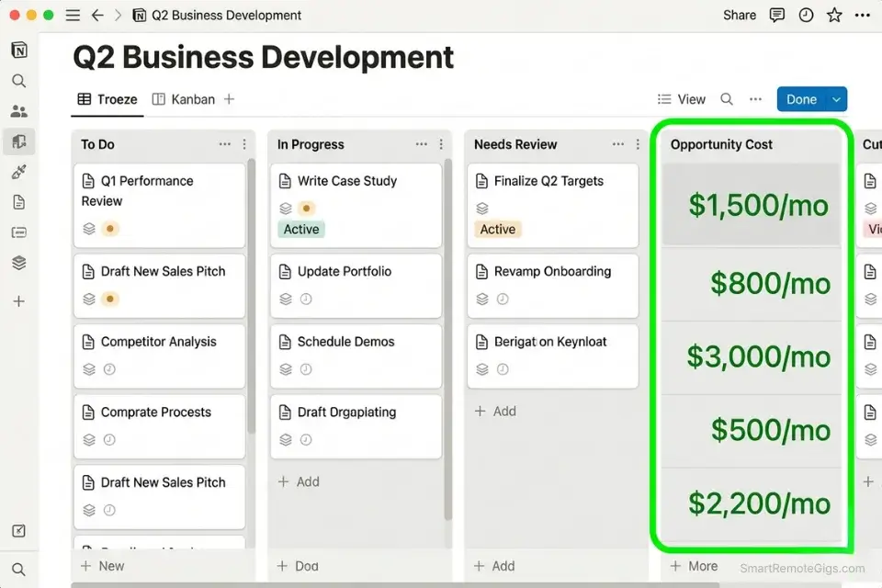Click the Q2 Business Development page title
Viewport: 882px width, 588px height.
coord(264,57)
